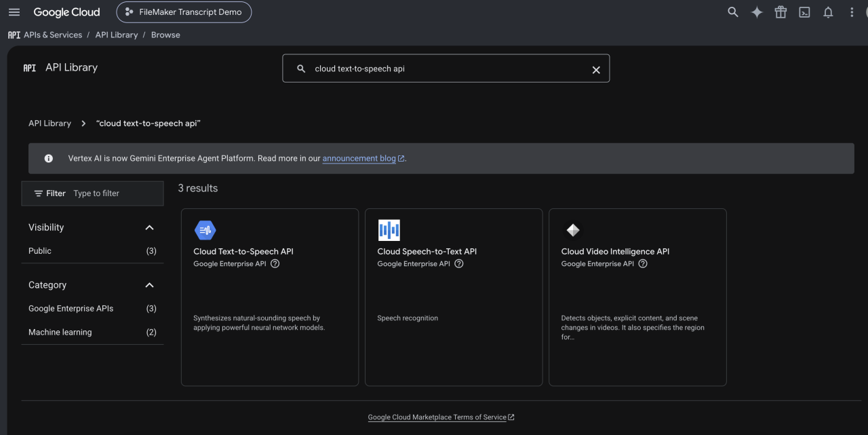868x435 pixels.
Task: Go to APIs & Services breadcrumb
Action: (53, 35)
